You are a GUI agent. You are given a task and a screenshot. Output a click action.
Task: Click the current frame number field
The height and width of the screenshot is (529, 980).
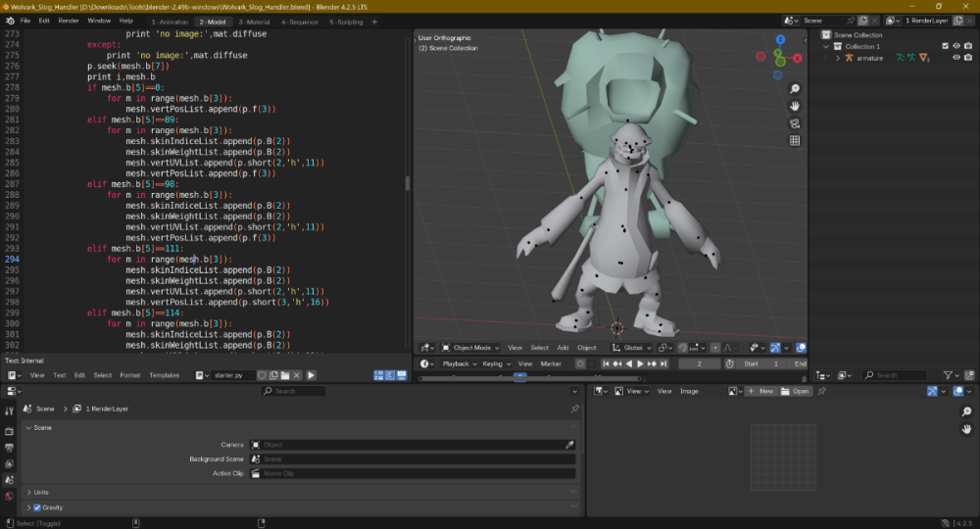tap(700, 363)
